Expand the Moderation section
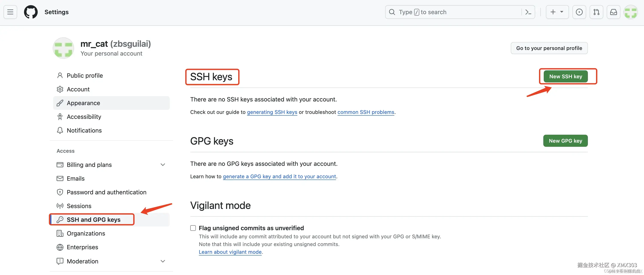Screen dimensions: 644x275 click(163, 261)
